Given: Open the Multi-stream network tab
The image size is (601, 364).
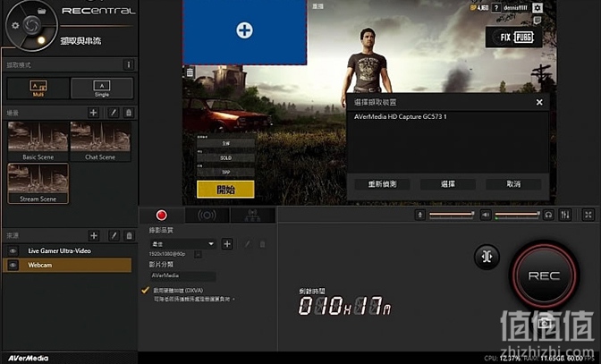Looking at the screenshot, I should (x=252, y=216).
